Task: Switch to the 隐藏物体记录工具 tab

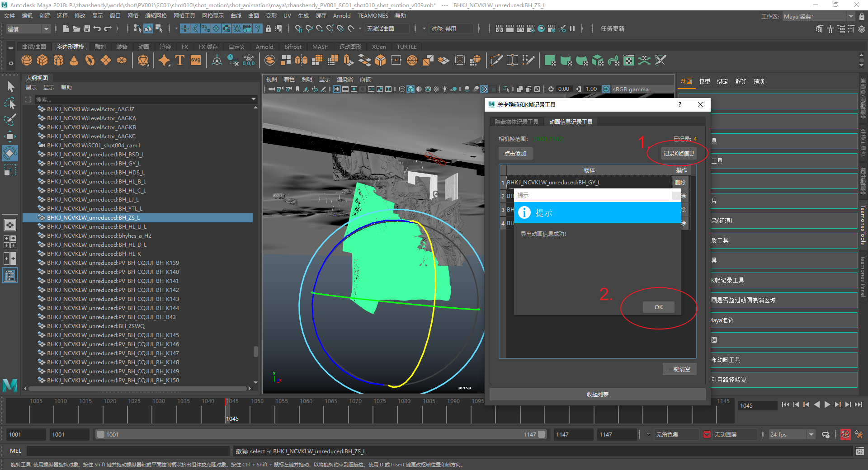Action: click(516, 122)
